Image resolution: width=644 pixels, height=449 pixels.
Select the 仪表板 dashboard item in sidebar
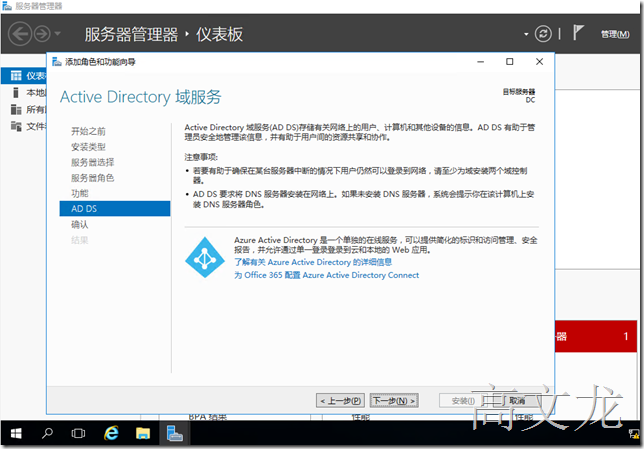(x=24, y=76)
